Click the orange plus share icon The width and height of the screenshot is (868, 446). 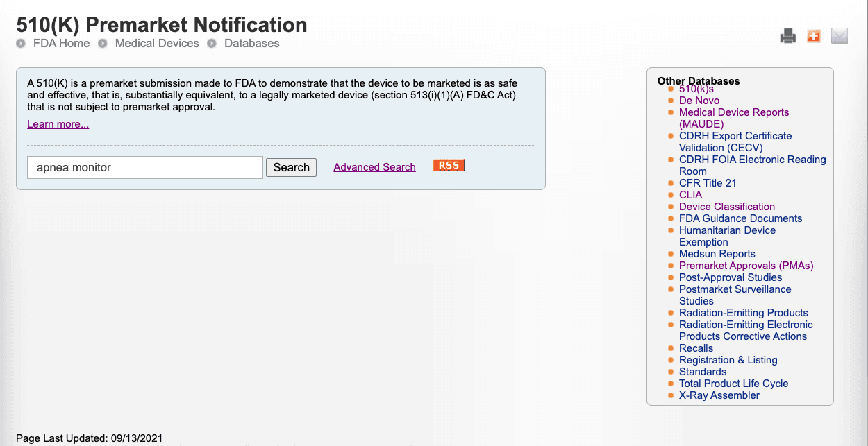click(814, 36)
